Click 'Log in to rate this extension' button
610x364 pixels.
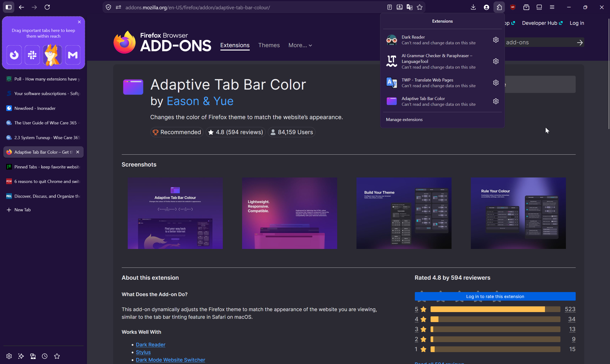pyautogui.click(x=495, y=297)
